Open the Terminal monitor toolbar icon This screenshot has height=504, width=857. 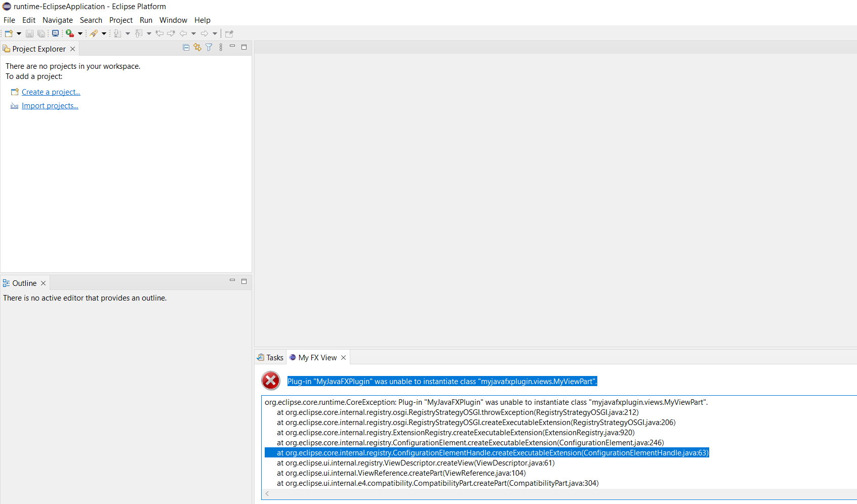point(55,33)
